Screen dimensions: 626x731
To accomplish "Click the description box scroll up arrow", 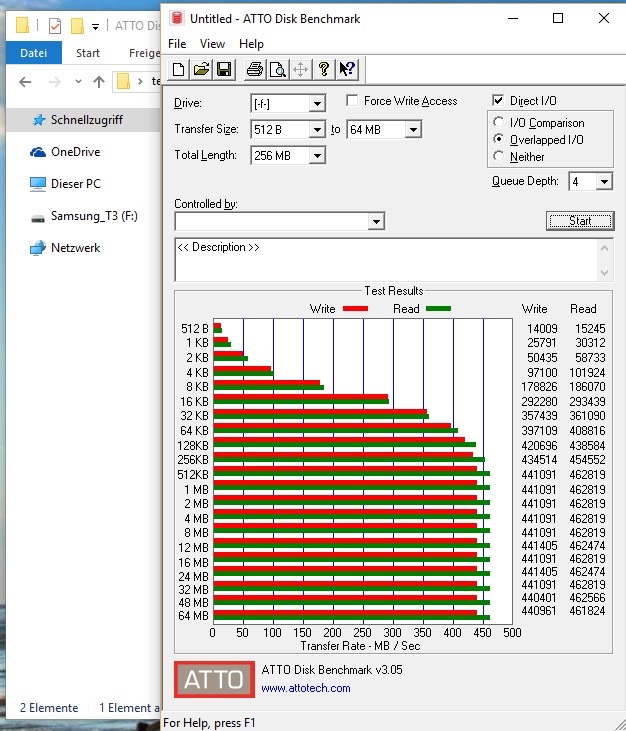I will coord(605,248).
